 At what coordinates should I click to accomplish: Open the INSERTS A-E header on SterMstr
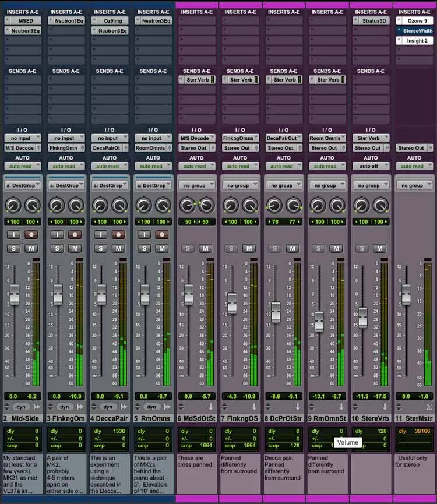(414, 12)
